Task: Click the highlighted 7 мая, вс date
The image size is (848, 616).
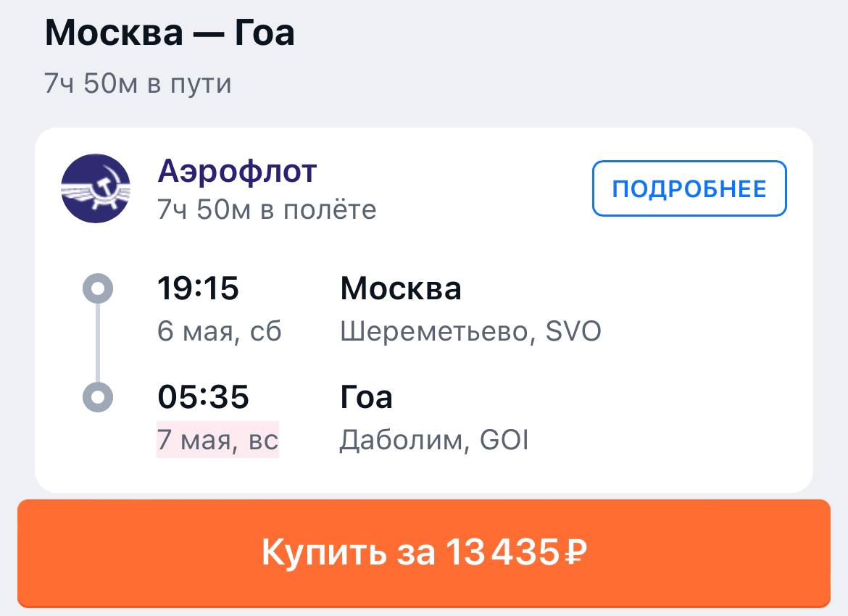Action: coord(218,441)
